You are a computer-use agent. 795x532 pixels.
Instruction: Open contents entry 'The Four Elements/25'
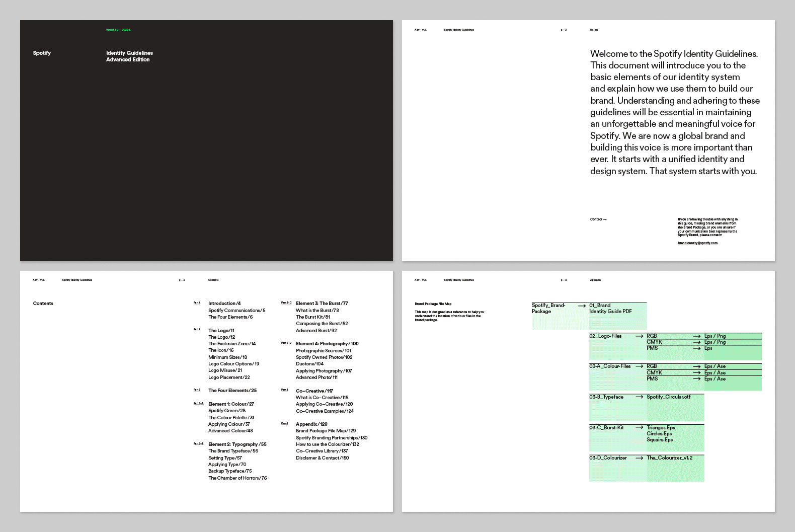point(232,391)
